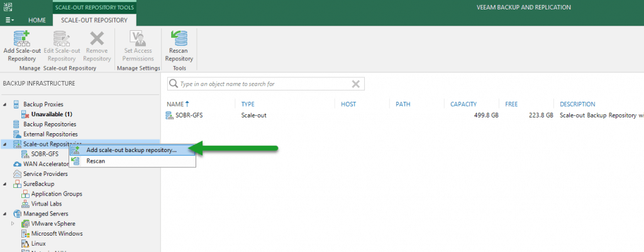Select Managed Servers tree item
Screen dimensions: 644x252
coord(46,214)
